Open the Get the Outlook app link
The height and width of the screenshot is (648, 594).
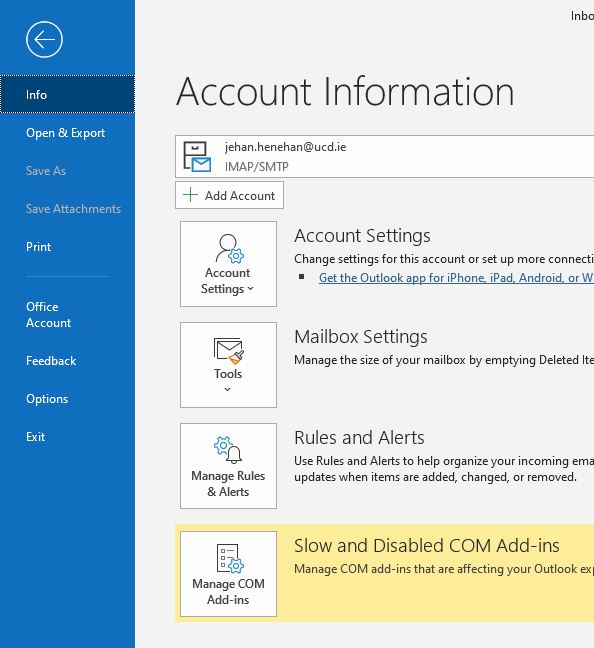point(456,278)
